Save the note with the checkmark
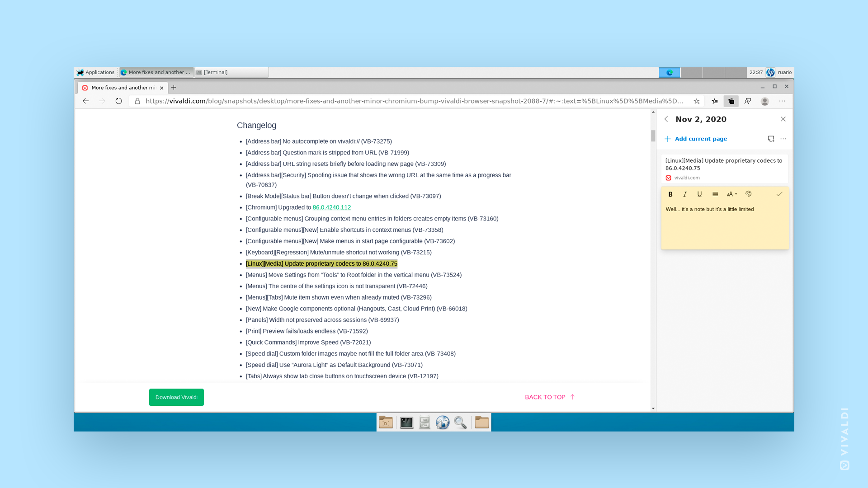 click(x=779, y=194)
